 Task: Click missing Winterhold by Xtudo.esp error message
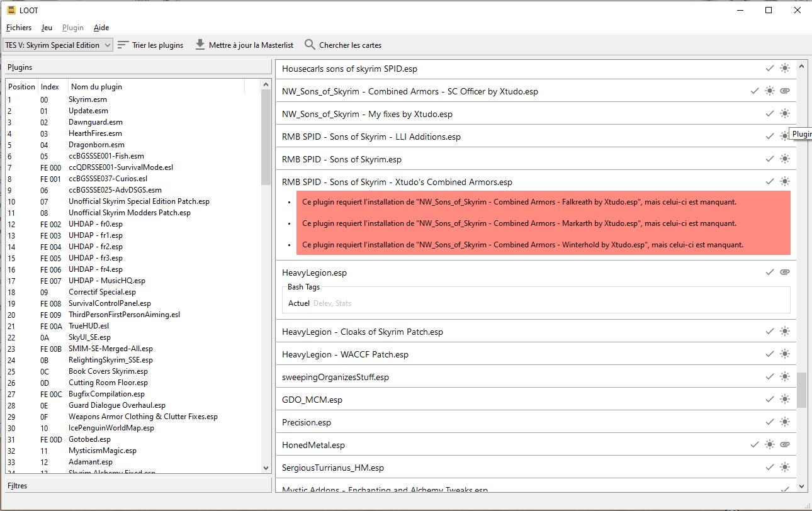point(523,244)
